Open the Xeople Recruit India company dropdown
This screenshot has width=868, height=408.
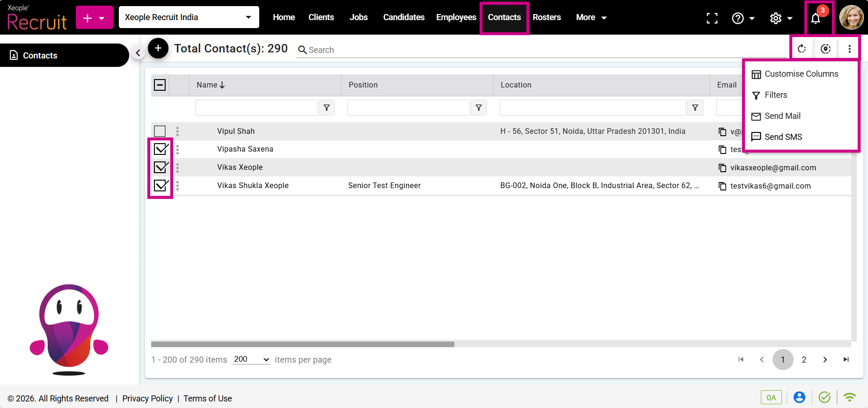[189, 17]
